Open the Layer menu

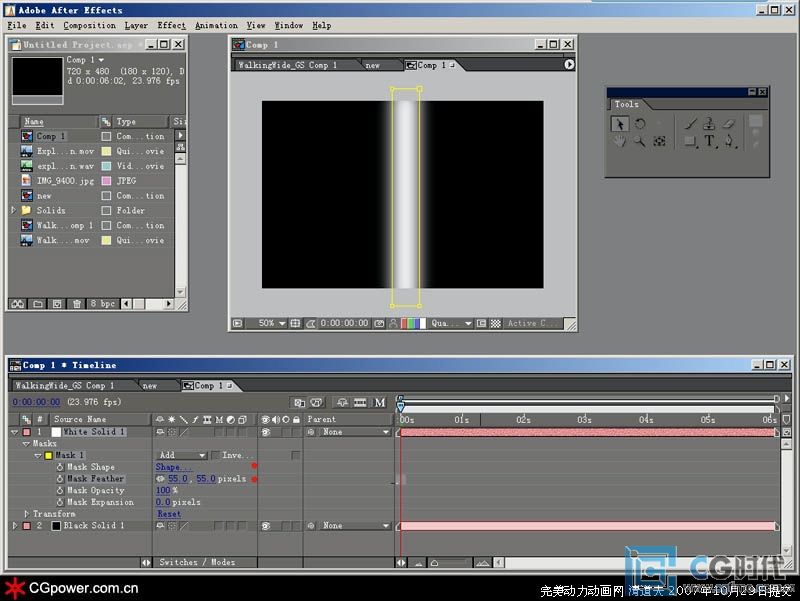(x=136, y=26)
